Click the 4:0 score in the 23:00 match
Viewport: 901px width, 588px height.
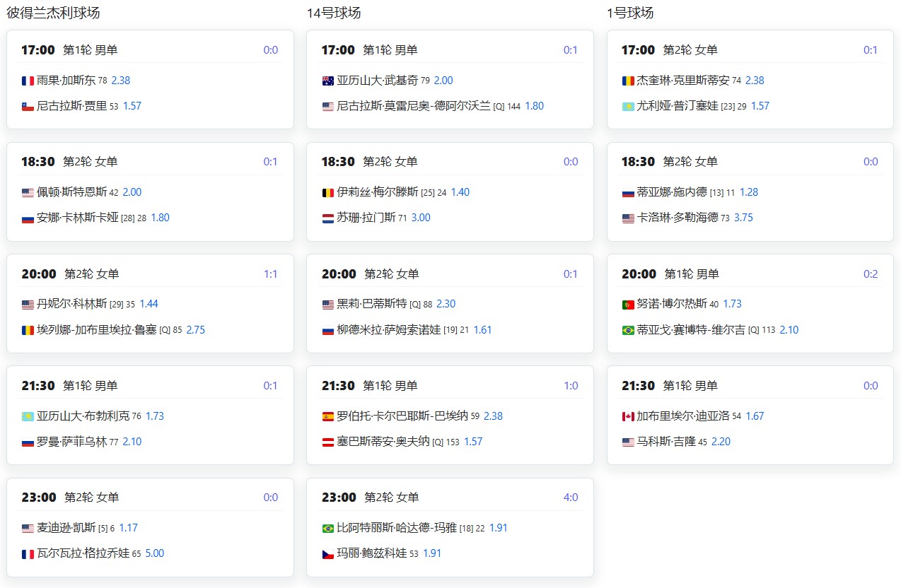click(x=570, y=498)
